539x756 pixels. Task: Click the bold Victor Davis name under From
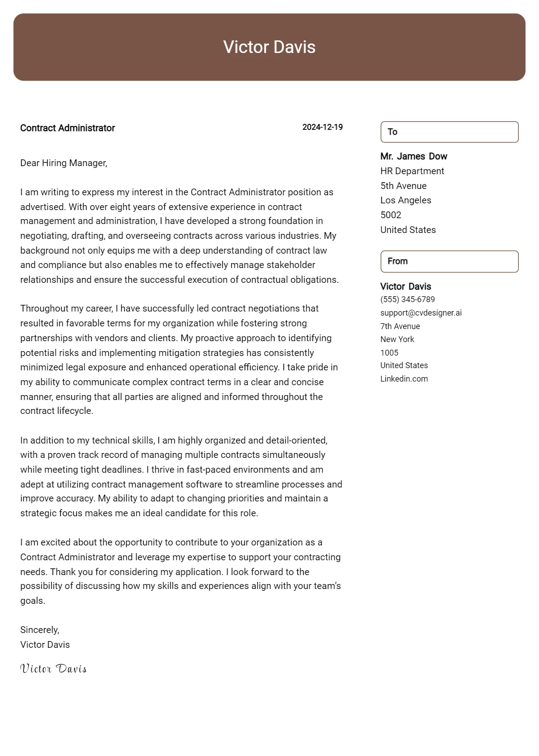(x=406, y=286)
